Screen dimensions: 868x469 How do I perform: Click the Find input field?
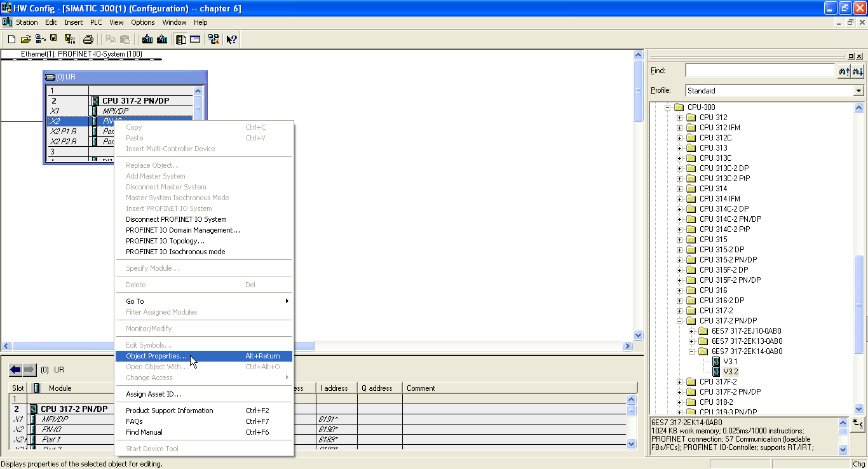click(x=760, y=71)
